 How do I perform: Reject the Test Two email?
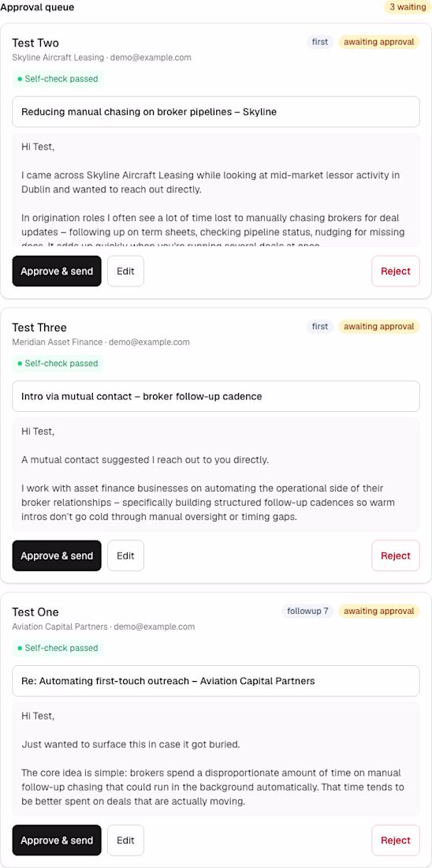tap(396, 271)
